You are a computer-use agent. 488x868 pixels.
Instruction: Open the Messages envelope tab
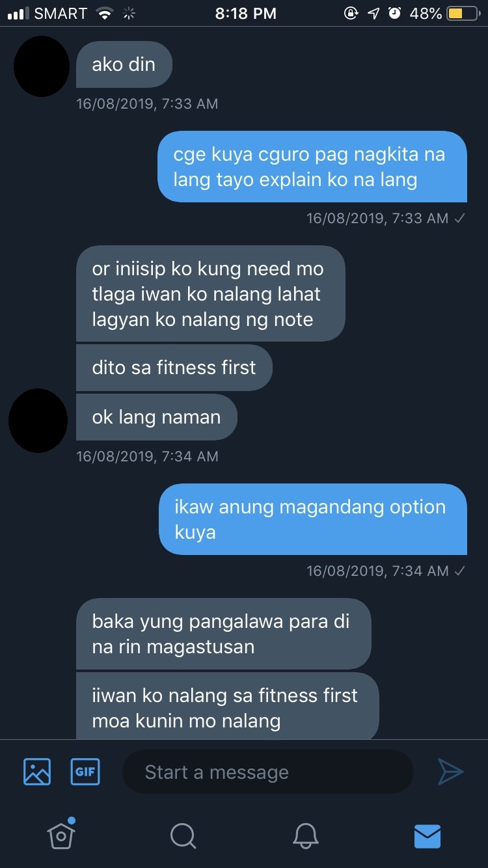[x=427, y=836]
